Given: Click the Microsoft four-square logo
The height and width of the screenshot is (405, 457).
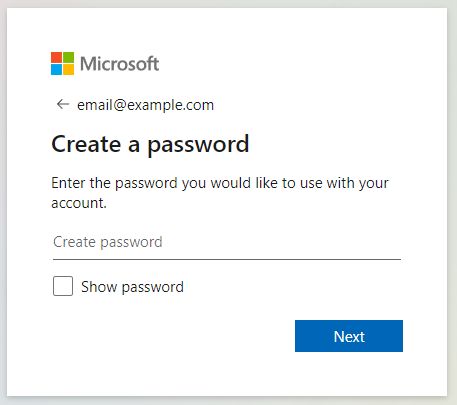Looking at the screenshot, I should (x=62, y=63).
